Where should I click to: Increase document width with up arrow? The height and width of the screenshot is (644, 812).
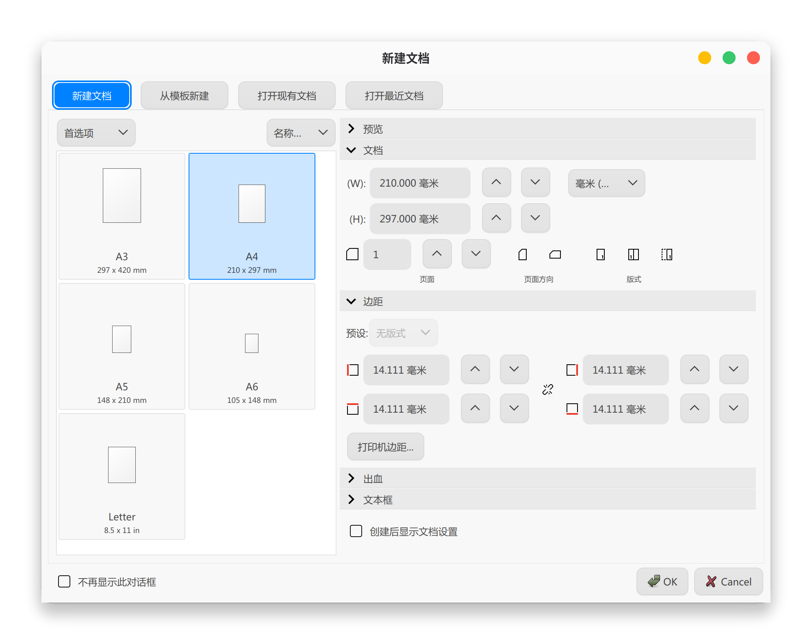point(496,183)
